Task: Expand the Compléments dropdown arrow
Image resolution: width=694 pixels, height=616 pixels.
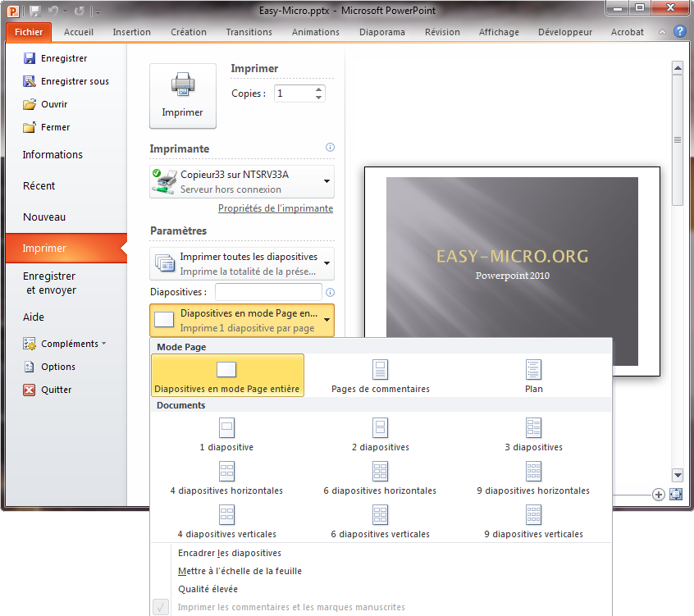Action: [x=104, y=344]
